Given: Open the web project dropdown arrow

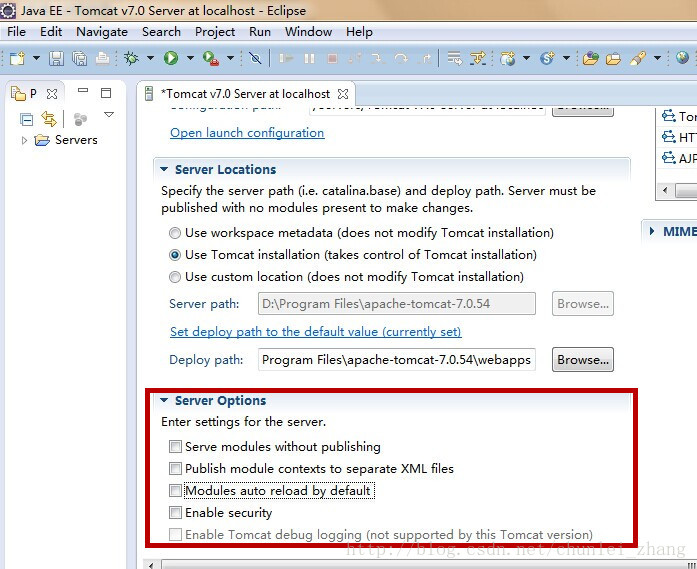Looking at the screenshot, I should tap(526, 58).
